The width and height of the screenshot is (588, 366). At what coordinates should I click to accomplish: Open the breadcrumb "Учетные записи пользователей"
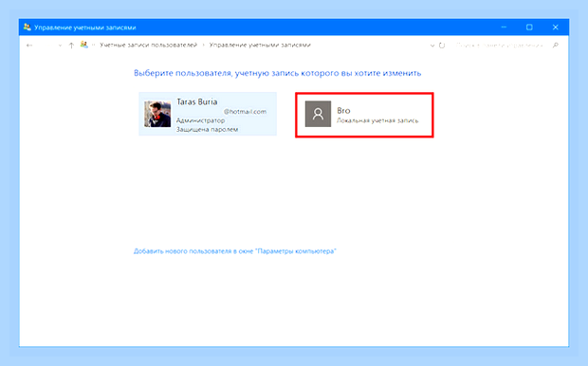[x=148, y=45]
